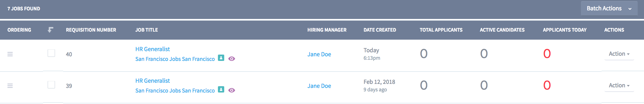Click the total applicants count for requisition 39
The image size is (644, 104).
(x=424, y=85)
